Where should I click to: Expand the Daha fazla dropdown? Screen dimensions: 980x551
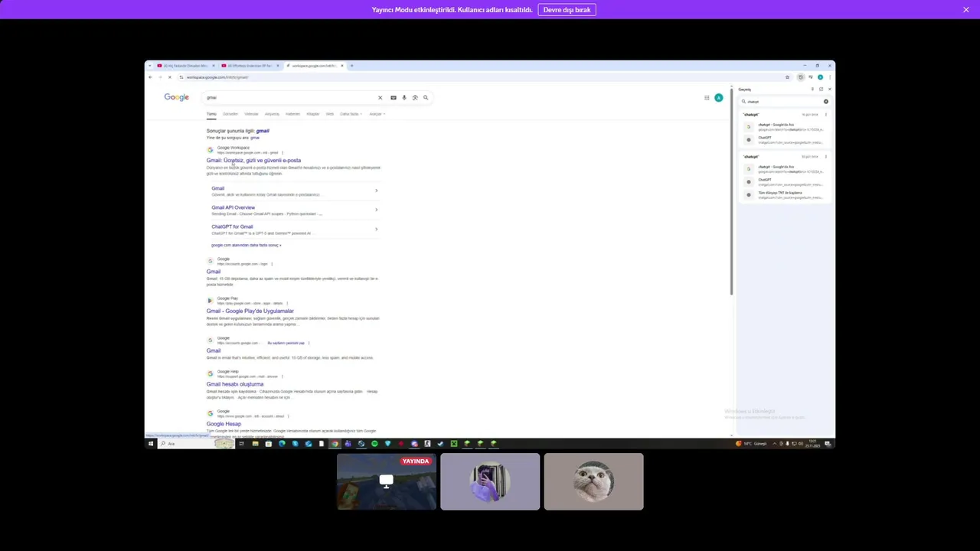[351, 114]
